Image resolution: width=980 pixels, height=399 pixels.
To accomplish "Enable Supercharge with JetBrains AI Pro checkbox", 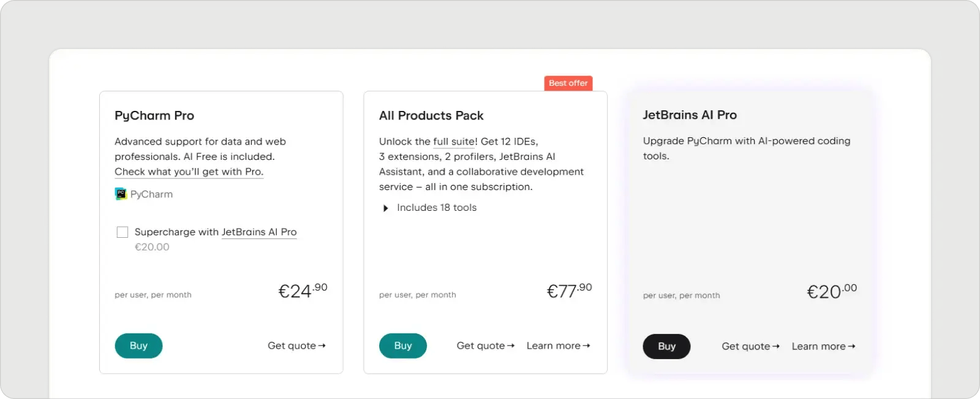I will 123,232.
